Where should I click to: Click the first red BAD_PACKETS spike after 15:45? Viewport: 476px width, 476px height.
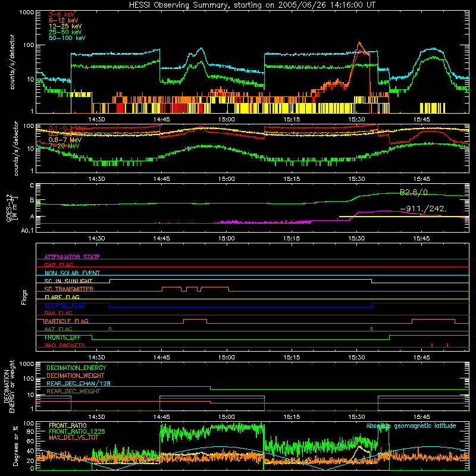[x=432, y=345]
